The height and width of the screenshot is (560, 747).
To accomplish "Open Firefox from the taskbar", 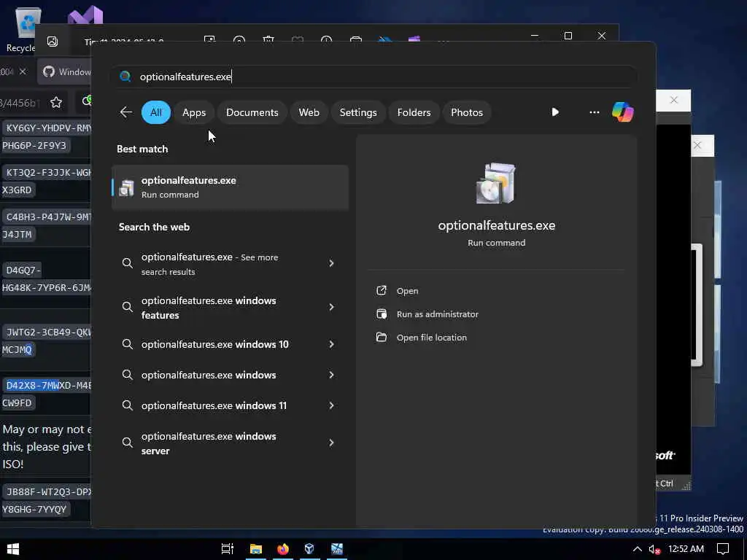I will coord(283,549).
